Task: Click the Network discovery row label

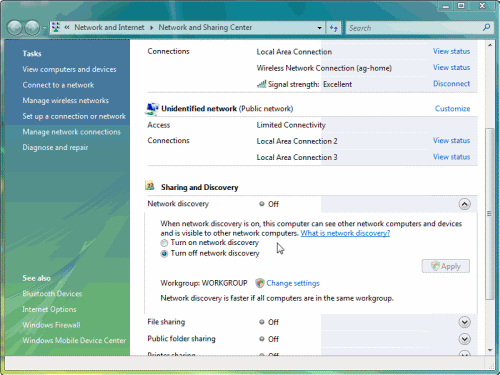Action: 178,204
